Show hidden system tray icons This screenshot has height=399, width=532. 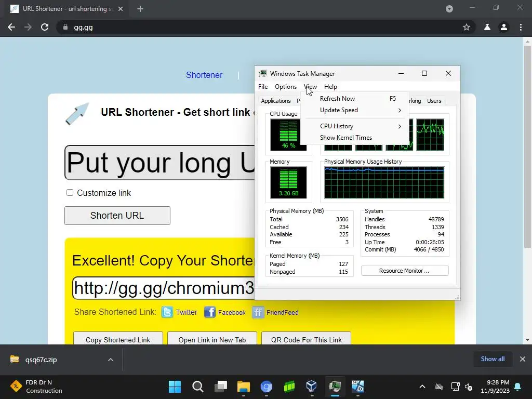(x=422, y=387)
